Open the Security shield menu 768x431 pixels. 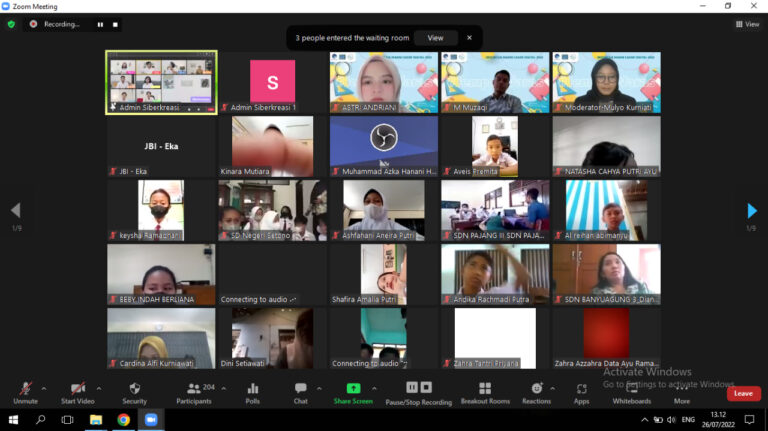[134, 393]
